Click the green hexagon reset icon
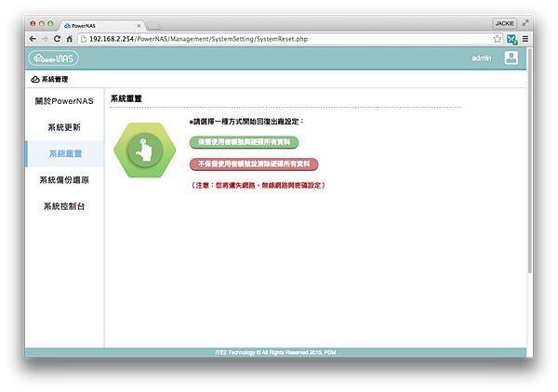 point(145,150)
